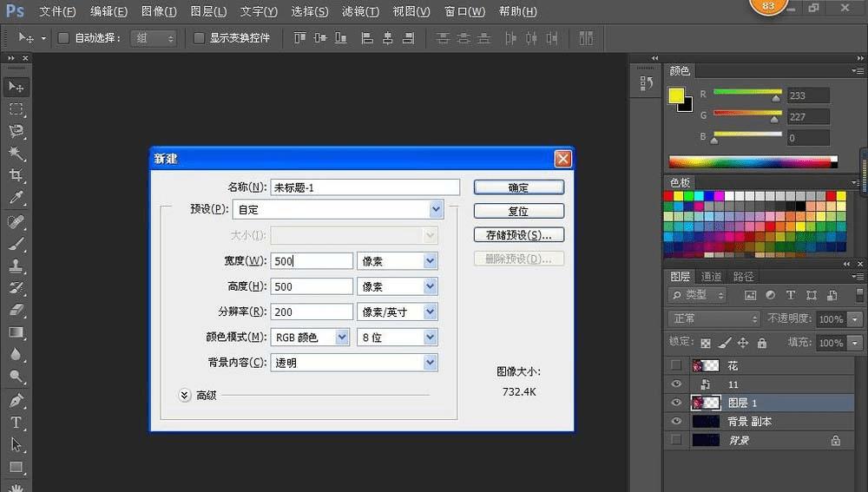This screenshot has height=492, width=868.
Task: Click the 宽度 width input field
Action: click(x=312, y=261)
